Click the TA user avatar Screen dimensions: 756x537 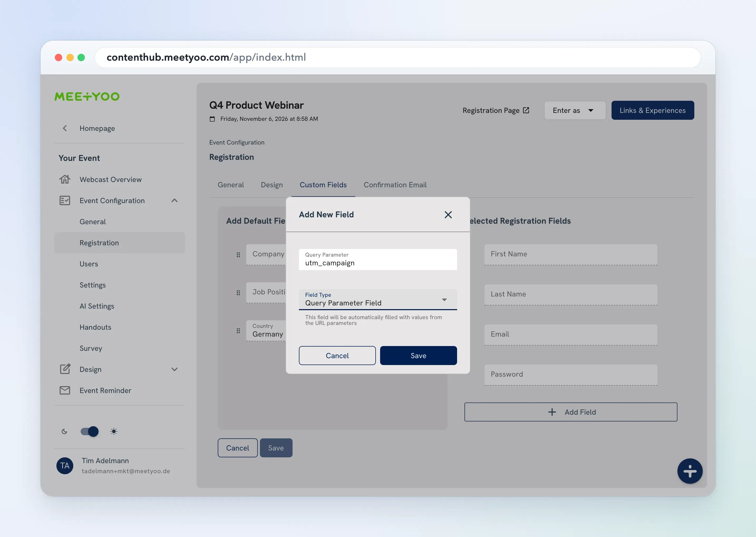pos(65,466)
